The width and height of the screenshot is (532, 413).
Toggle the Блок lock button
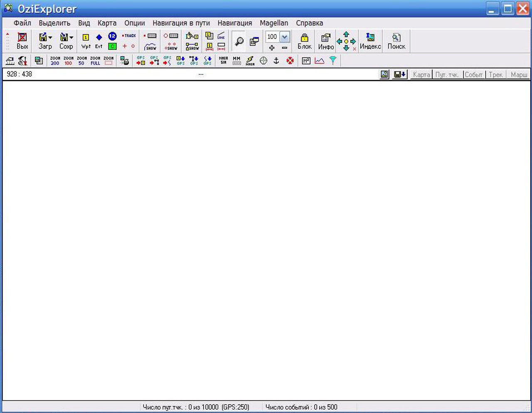pyautogui.click(x=304, y=41)
